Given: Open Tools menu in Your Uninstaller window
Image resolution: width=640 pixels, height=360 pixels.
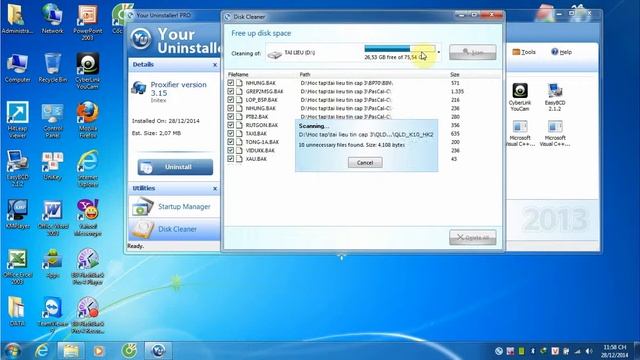Looking at the screenshot, I should tap(524, 52).
